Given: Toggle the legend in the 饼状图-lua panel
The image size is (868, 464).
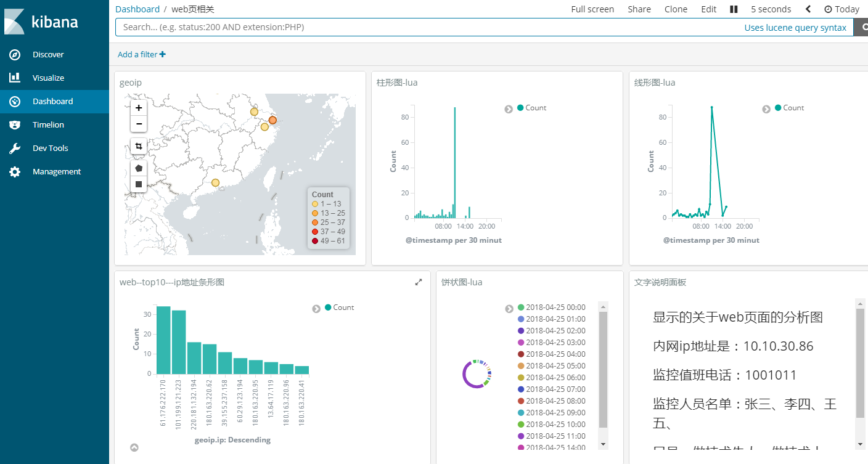Looking at the screenshot, I should [509, 309].
